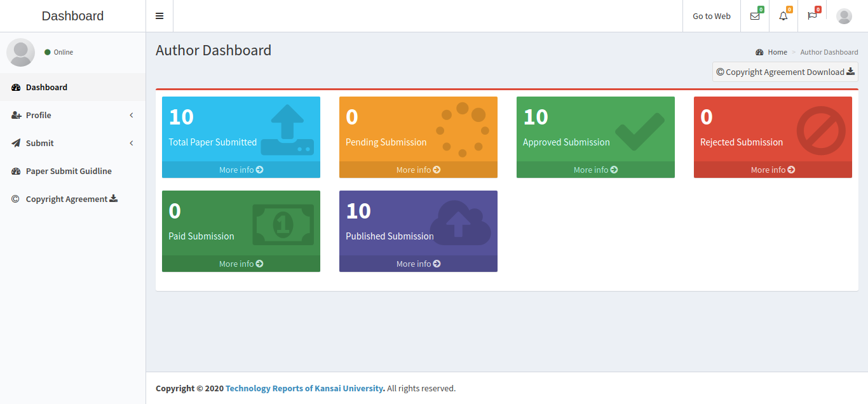The width and height of the screenshot is (868, 404).
Task: Select Dashboard in the sidebar
Action: (46, 87)
